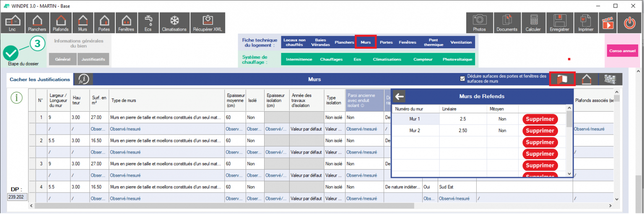644x214 pixels.
Task: Open the Ecs faucet tool
Action: (x=148, y=23)
